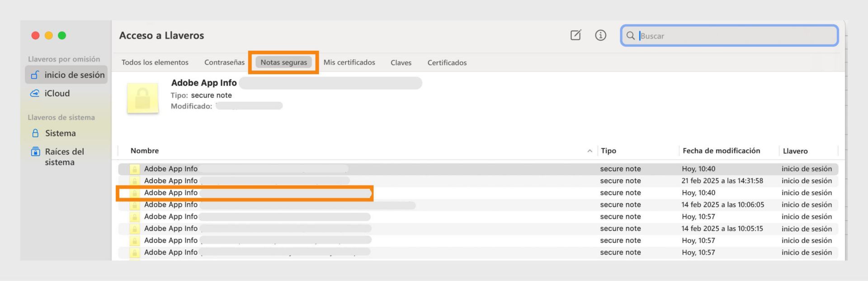
Task: Switch to the Claves tab
Action: pos(401,62)
